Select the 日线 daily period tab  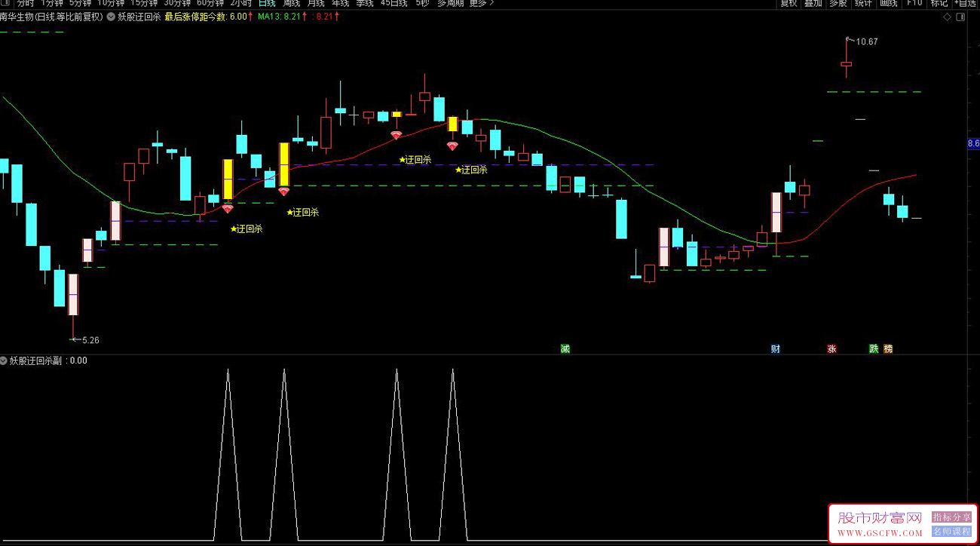click(x=267, y=3)
